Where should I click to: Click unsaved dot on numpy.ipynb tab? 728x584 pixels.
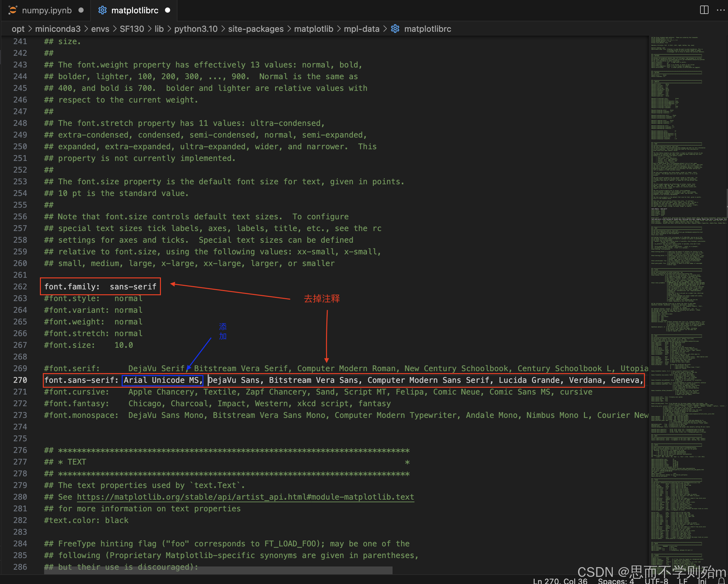tap(81, 10)
